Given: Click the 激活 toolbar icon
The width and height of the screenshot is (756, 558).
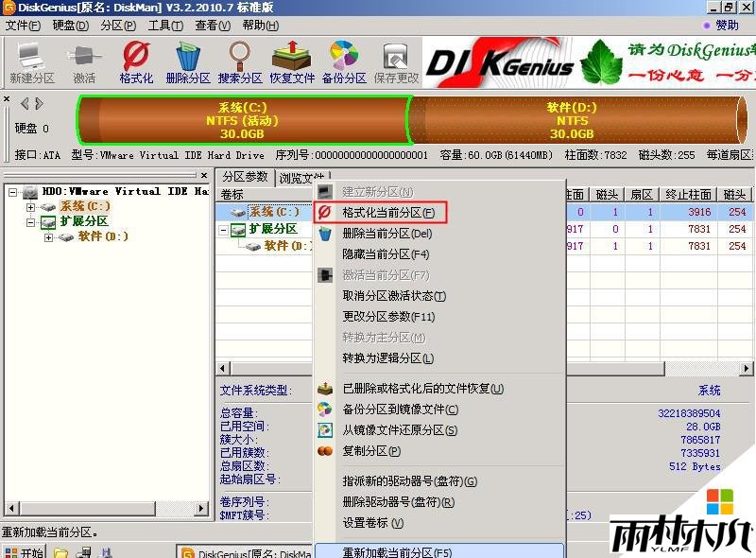Looking at the screenshot, I should [84, 62].
